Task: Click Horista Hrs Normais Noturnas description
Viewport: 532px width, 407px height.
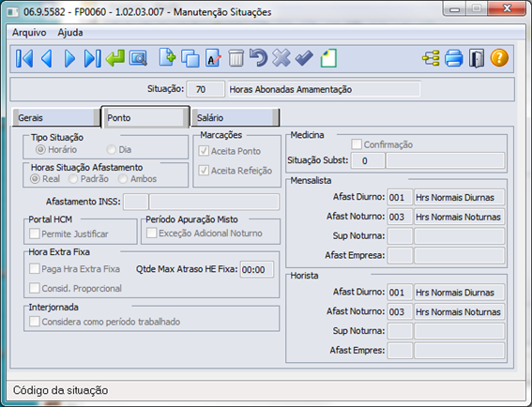Action: 460,311
